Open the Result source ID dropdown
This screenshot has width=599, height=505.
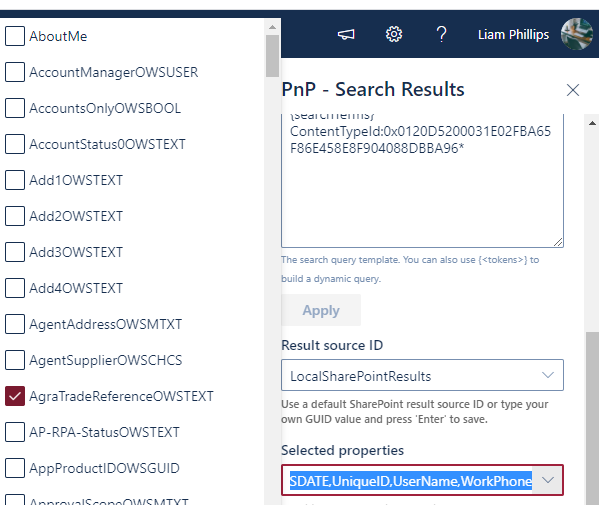coord(422,375)
